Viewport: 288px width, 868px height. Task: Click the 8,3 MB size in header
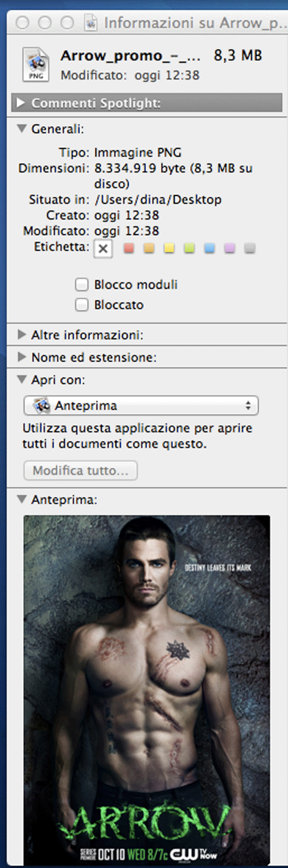(x=238, y=56)
